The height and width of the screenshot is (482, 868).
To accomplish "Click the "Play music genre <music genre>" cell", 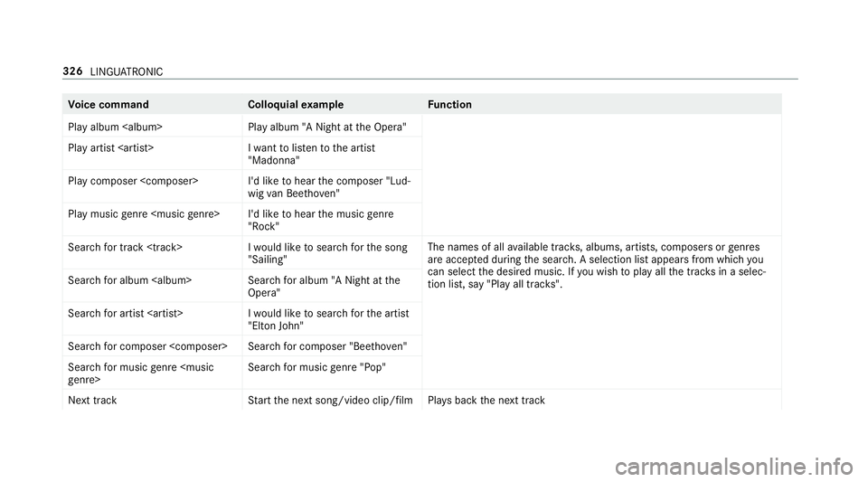I will point(144,213).
